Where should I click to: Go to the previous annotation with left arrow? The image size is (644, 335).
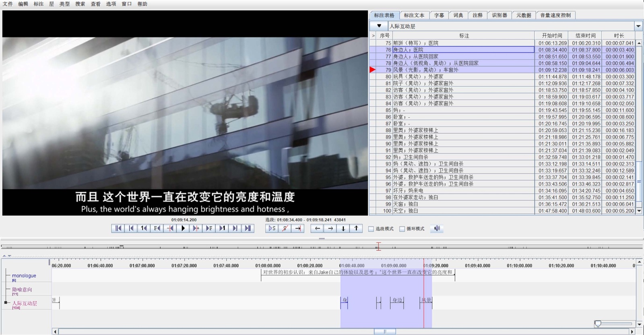pos(318,228)
